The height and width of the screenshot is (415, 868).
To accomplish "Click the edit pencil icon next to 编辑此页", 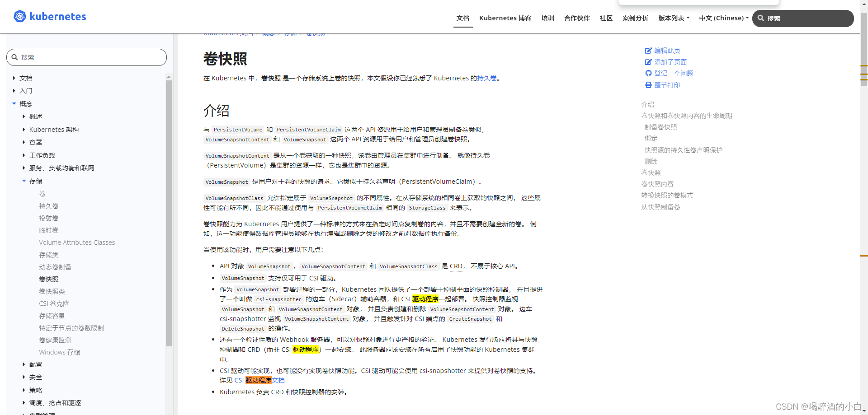I will [x=648, y=51].
